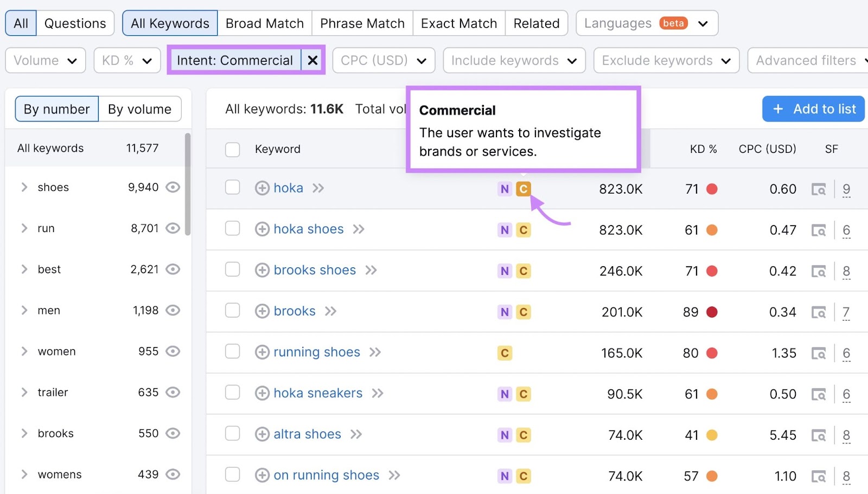Check the checkbox for altra shoes
The height and width of the screenshot is (494, 868).
tap(232, 434)
